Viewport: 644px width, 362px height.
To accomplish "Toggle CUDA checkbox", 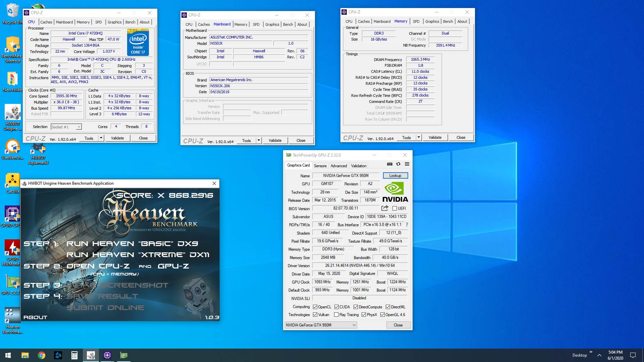I will (x=336, y=307).
